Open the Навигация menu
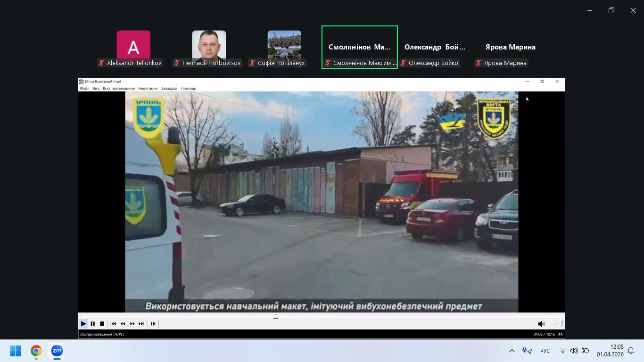644x362 pixels. [148, 88]
